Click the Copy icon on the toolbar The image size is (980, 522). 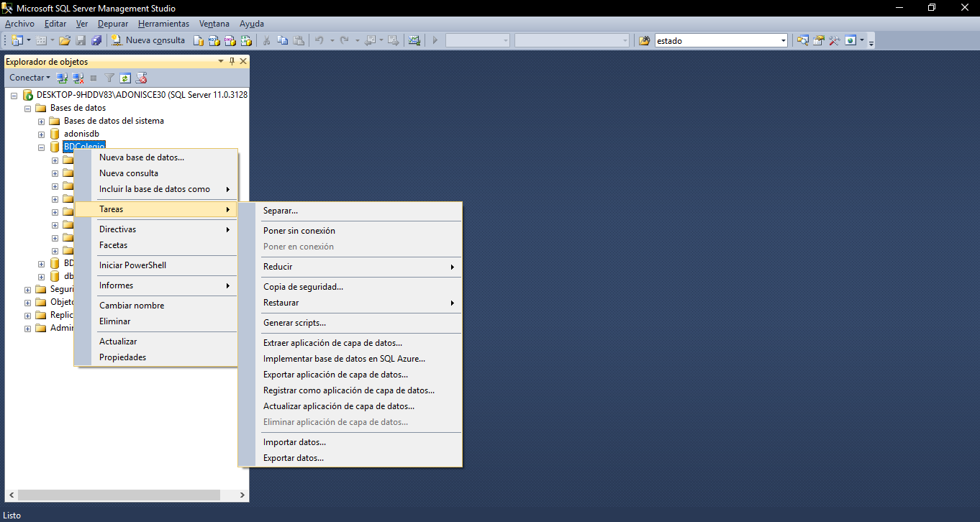point(281,41)
